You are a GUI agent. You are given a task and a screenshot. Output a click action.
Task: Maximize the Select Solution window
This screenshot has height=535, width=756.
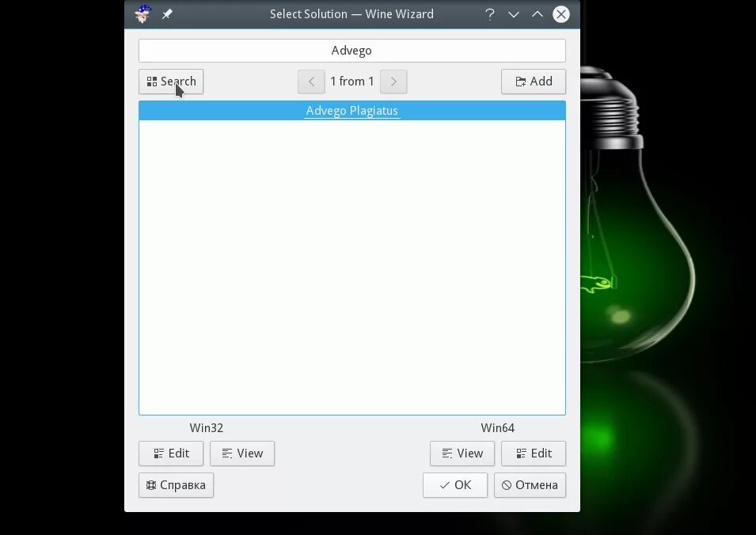(x=537, y=14)
